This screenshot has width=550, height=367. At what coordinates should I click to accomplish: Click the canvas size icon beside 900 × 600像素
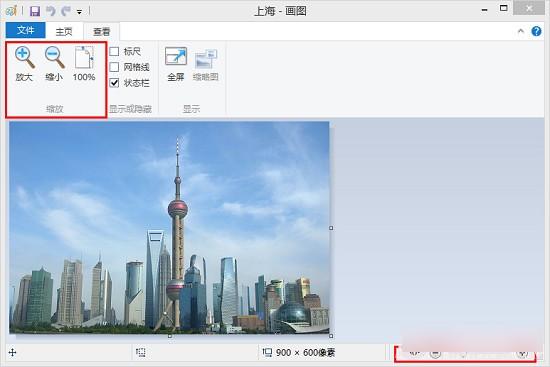[267, 352]
